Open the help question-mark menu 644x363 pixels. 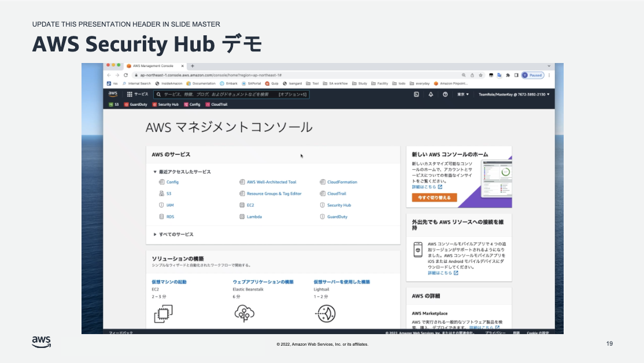(x=445, y=94)
